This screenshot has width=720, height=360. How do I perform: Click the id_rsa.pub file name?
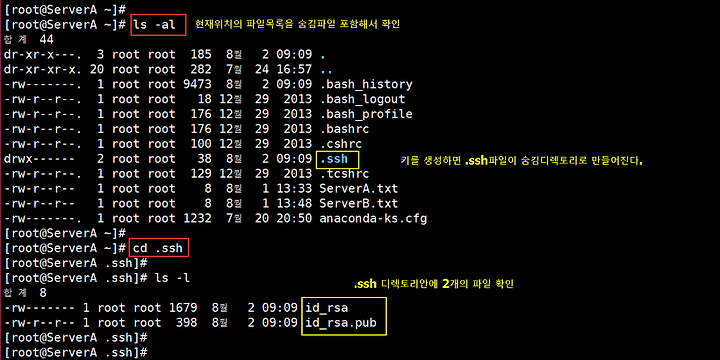pos(340,323)
